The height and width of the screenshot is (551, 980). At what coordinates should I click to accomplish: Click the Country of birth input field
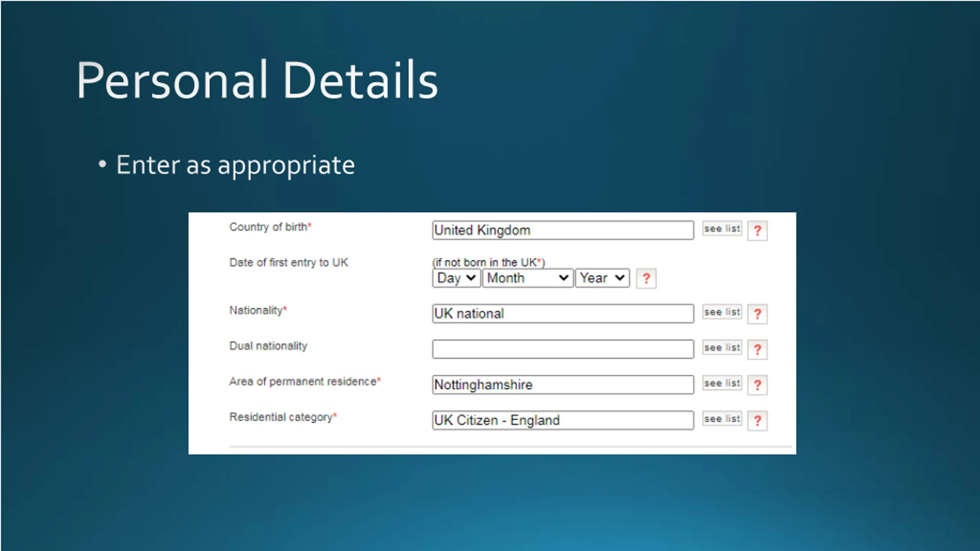[563, 230]
